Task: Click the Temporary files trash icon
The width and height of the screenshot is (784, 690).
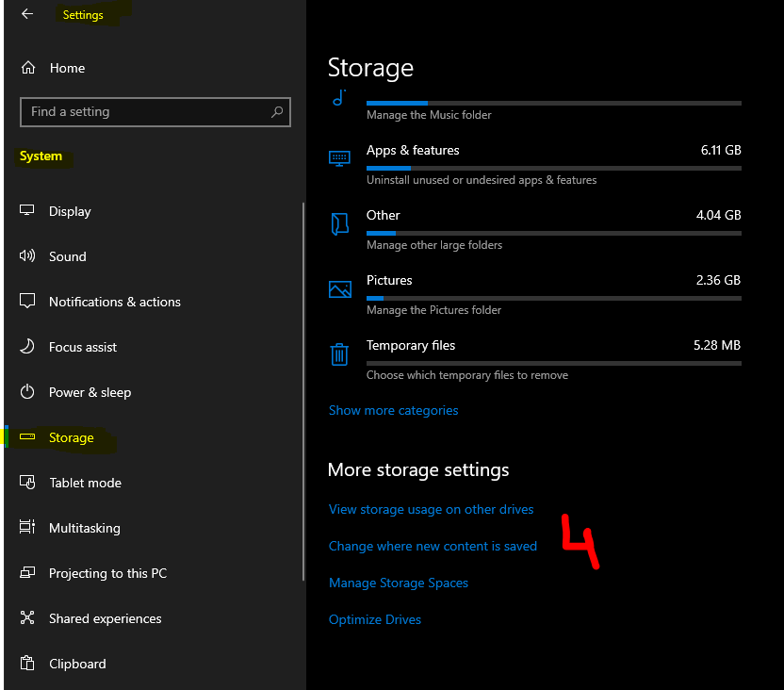Action: pyautogui.click(x=339, y=354)
